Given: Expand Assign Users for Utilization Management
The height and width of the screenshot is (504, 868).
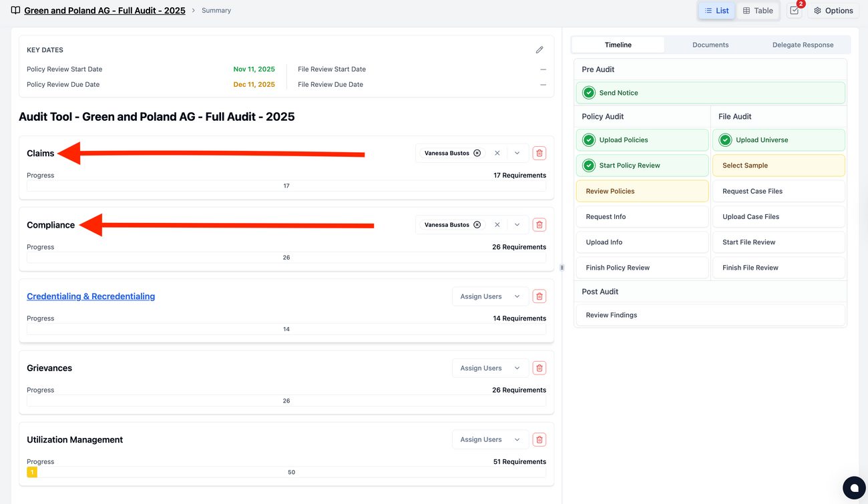Looking at the screenshot, I should pyautogui.click(x=490, y=439).
